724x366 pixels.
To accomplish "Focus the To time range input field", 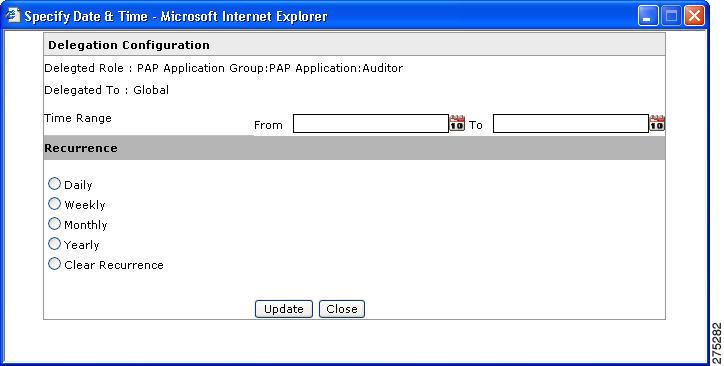I will point(571,124).
